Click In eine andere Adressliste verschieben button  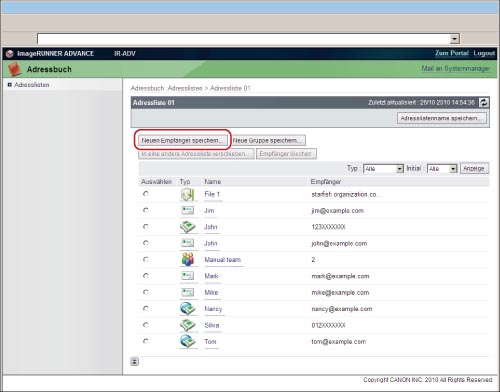click(196, 154)
